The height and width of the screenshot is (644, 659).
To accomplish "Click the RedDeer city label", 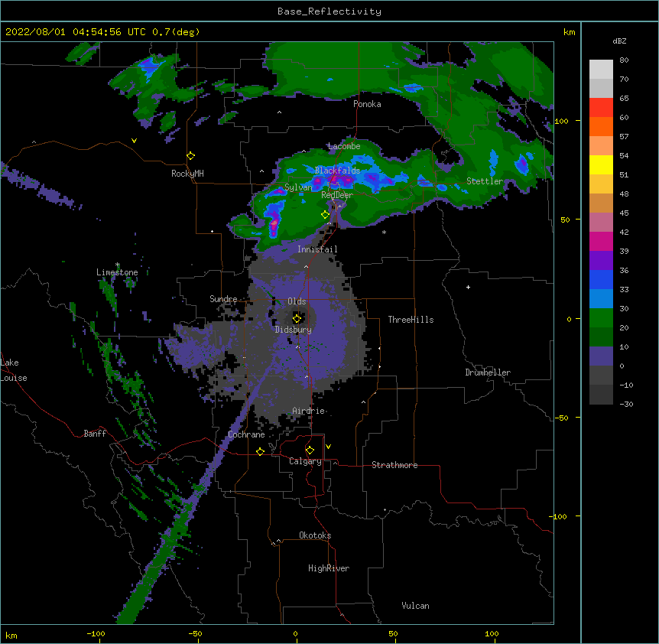I will click(x=337, y=195).
